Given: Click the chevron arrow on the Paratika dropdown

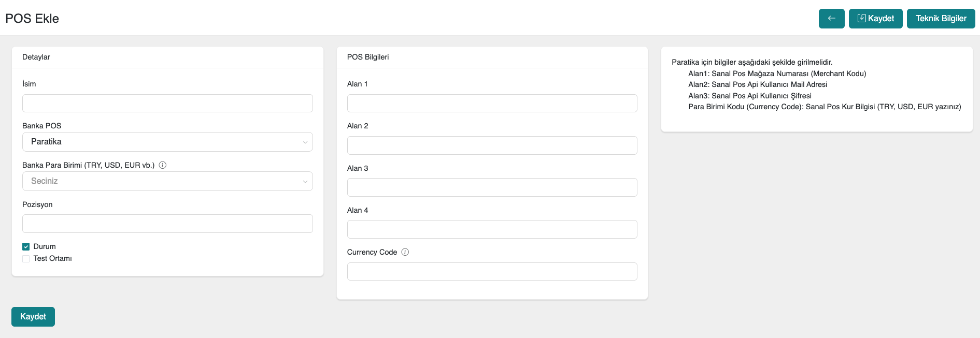Looking at the screenshot, I should pos(305,142).
